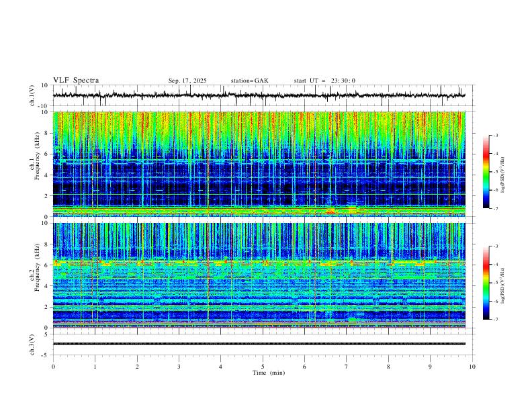Click the '-7' label on ch.2 colorbar

click(x=495, y=320)
